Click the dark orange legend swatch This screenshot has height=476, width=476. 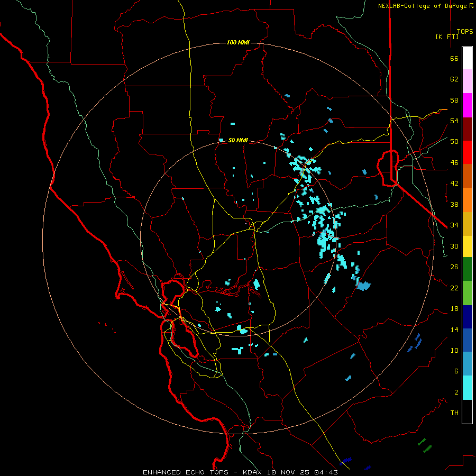point(467,176)
